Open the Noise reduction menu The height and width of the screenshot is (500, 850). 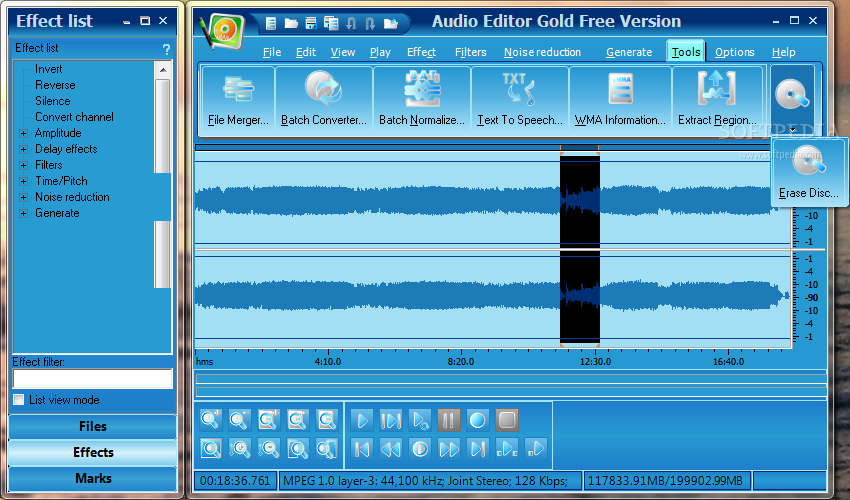click(542, 52)
